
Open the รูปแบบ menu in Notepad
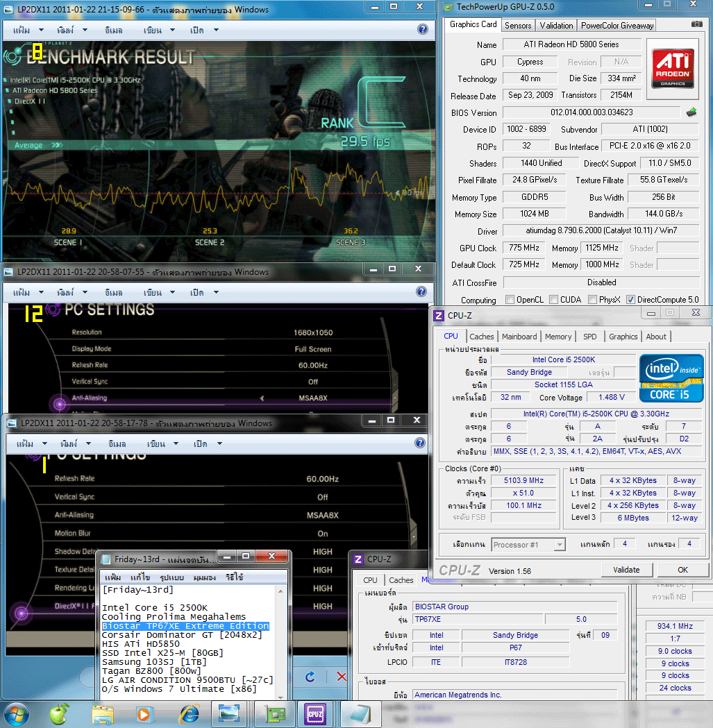click(x=171, y=577)
